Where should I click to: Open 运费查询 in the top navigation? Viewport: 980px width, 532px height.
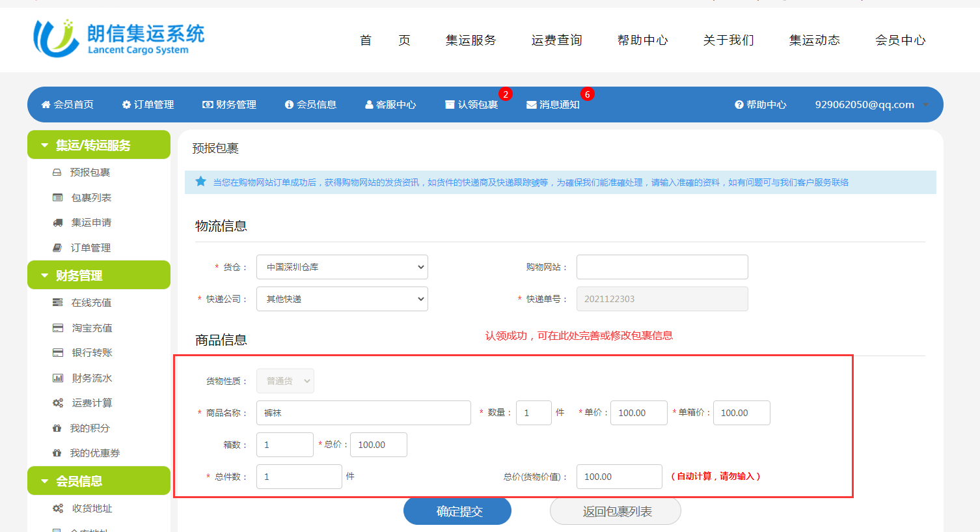[556, 40]
